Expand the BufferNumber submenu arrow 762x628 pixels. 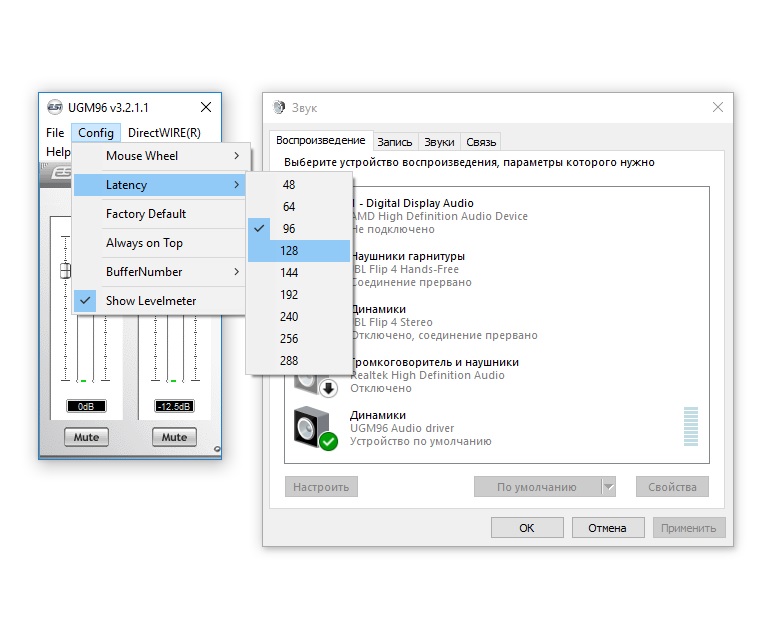click(237, 271)
